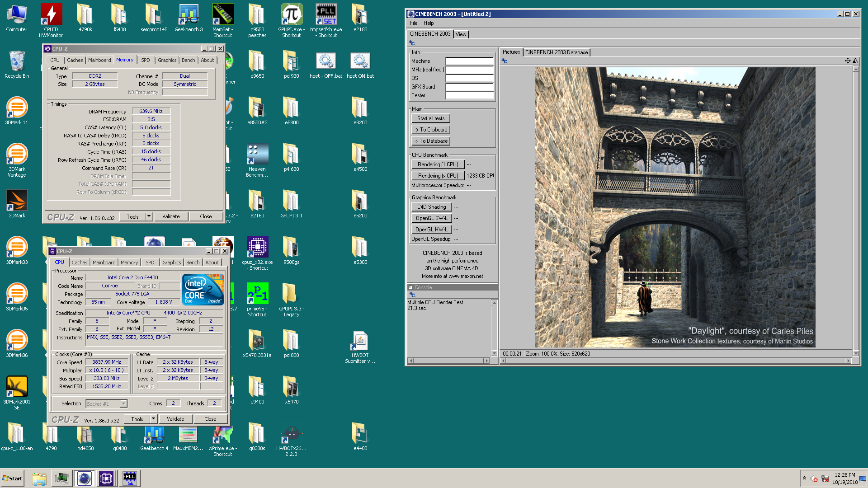Click GFX-Board info input field
The image size is (868, 488).
coord(469,87)
